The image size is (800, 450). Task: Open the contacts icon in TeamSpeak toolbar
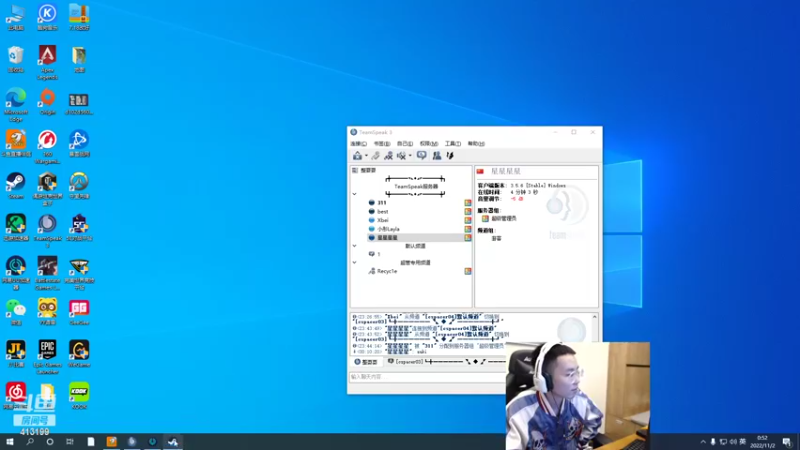pos(437,156)
